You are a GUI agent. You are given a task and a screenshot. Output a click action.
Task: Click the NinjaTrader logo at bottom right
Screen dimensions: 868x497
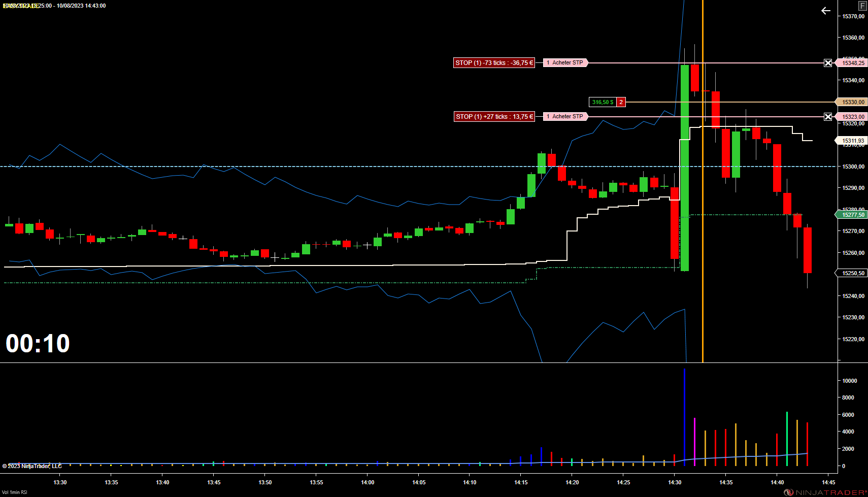tap(825, 492)
